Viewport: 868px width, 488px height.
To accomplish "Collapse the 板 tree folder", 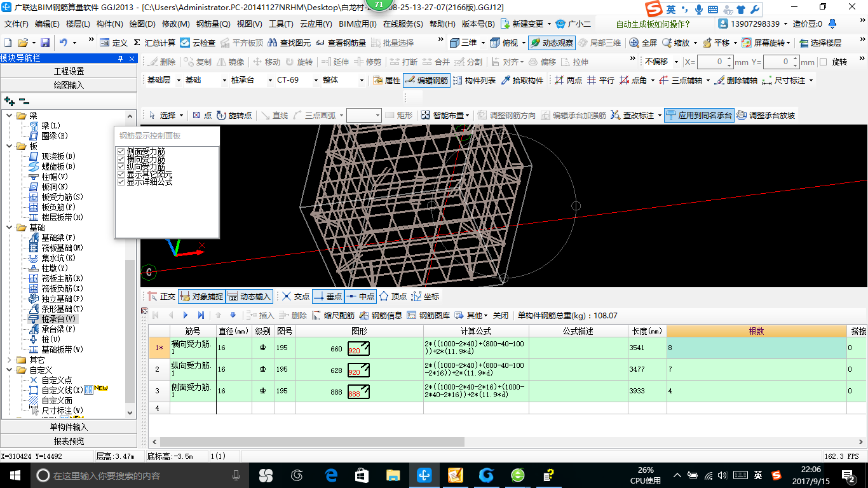I will click(x=10, y=146).
